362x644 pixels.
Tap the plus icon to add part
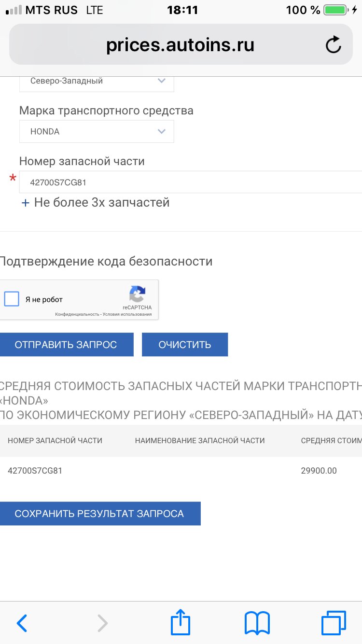25,203
